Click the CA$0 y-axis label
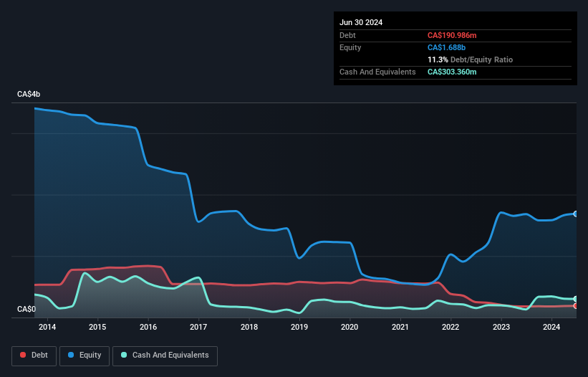This screenshot has width=588, height=377. [x=26, y=309]
